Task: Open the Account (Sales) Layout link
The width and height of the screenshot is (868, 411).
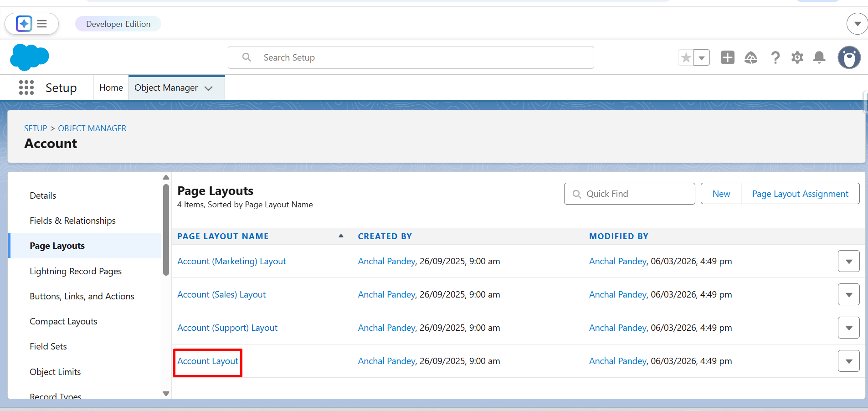Action: pyautogui.click(x=221, y=294)
